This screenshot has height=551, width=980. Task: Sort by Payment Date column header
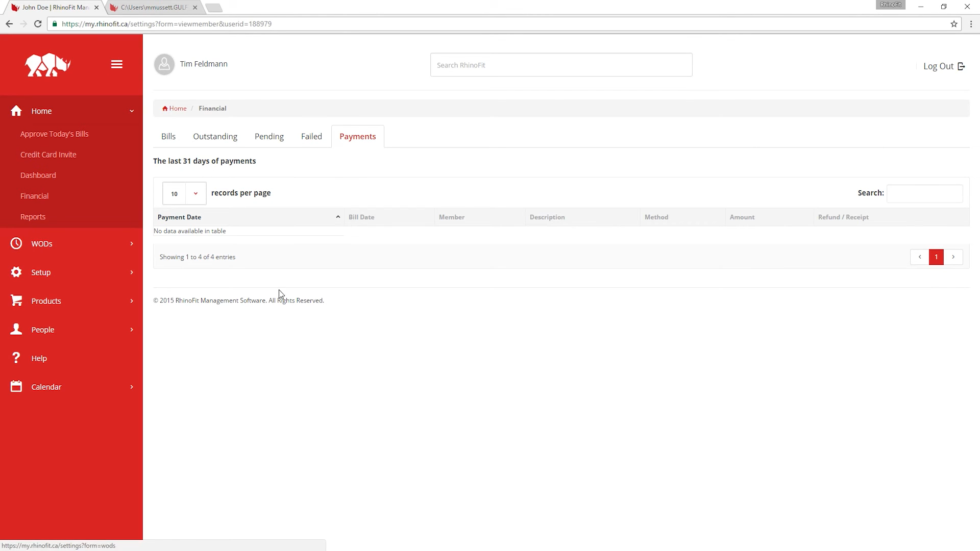(248, 217)
